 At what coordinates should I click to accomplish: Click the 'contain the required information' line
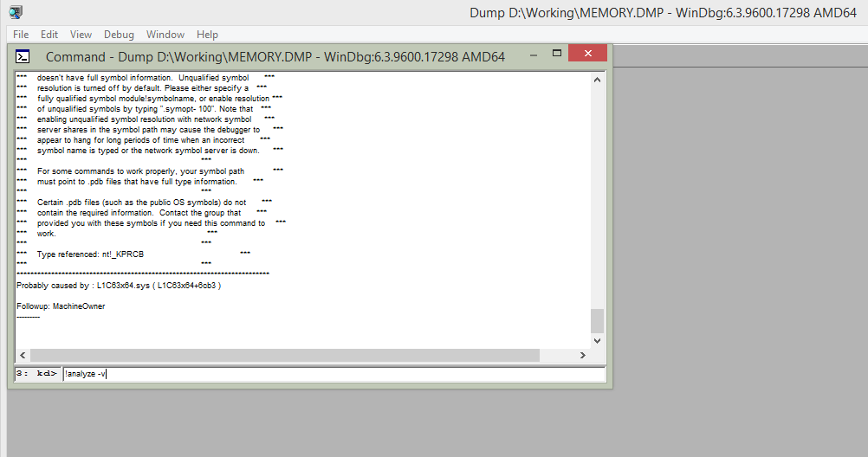point(139,212)
